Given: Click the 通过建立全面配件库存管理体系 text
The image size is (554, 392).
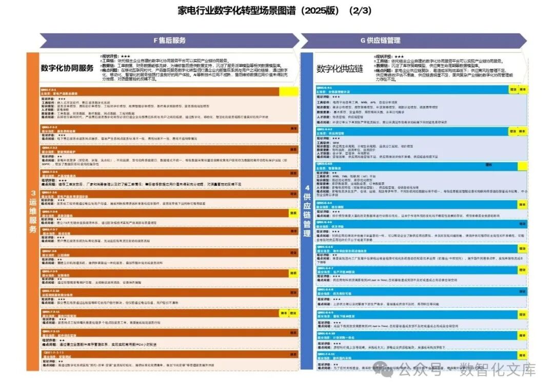Looking at the screenshot, I should pyautogui.click(x=100, y=344).
